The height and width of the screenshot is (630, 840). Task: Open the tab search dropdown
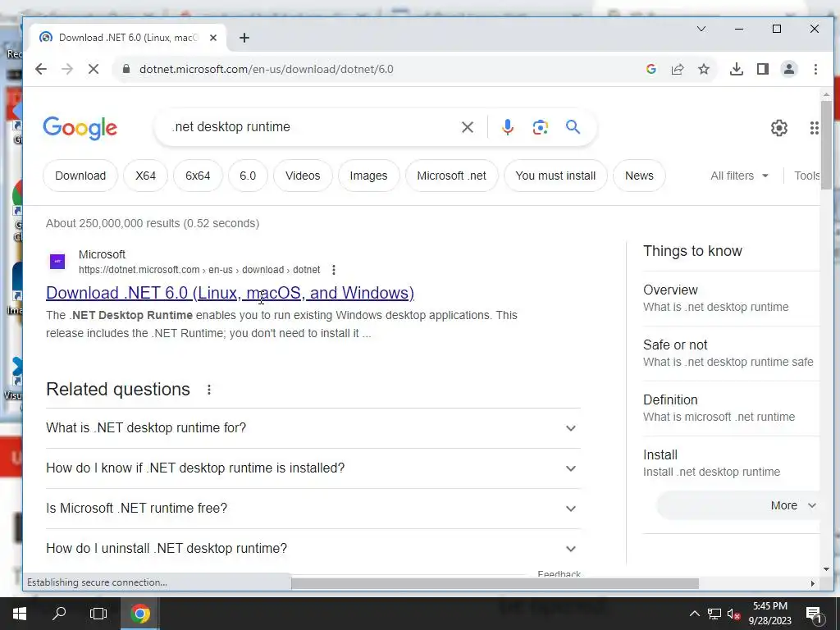coord(701,29)
